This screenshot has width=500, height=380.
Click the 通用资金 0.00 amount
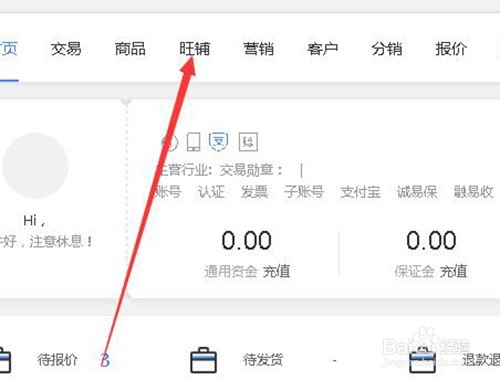[247, 241]
